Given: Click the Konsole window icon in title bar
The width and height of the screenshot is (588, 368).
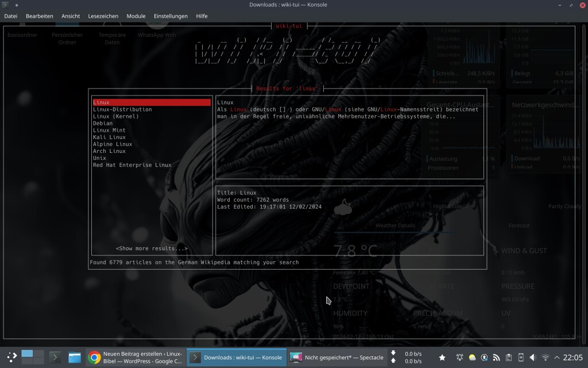Looking at the screenshot, I should click(5, 5).
